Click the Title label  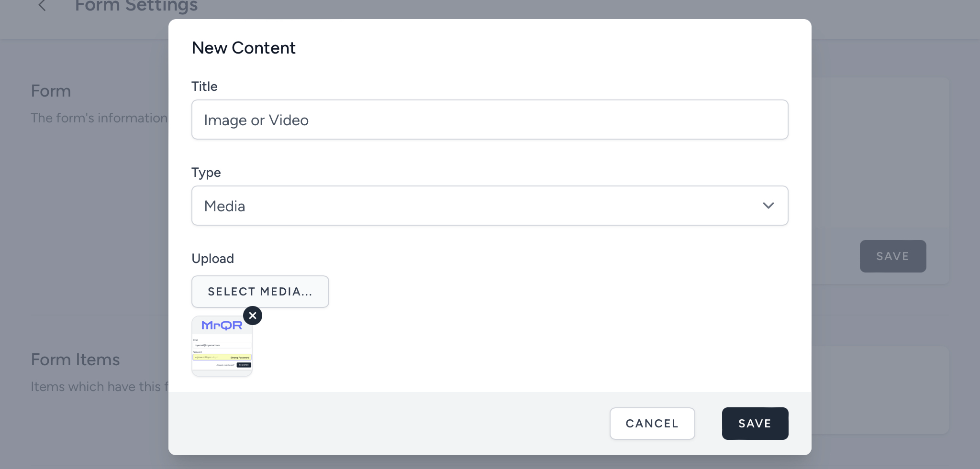pos(204,87)
